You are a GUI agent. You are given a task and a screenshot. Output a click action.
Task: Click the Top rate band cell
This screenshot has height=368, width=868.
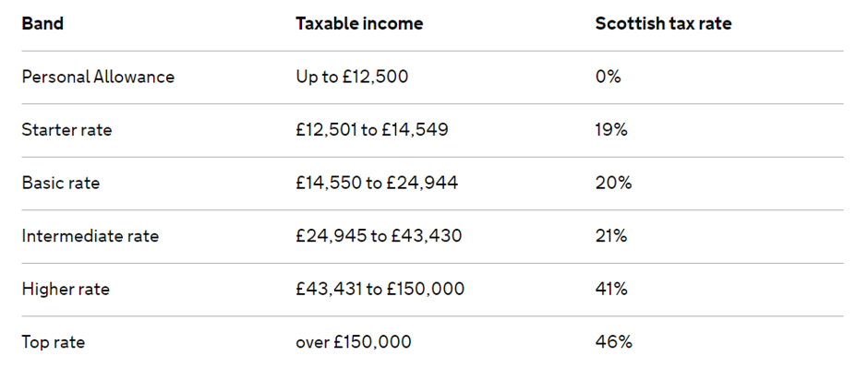coord(54,342)
